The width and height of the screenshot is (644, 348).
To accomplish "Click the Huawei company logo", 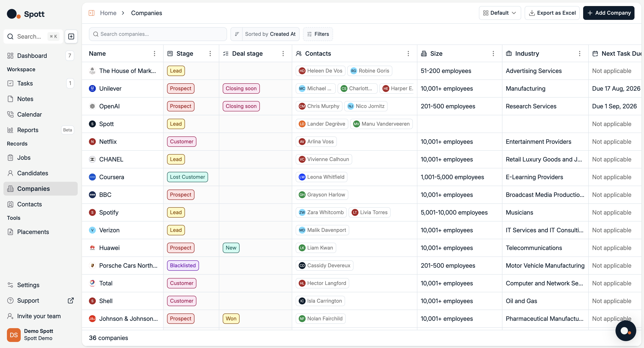I will click(x=92, y=248).
